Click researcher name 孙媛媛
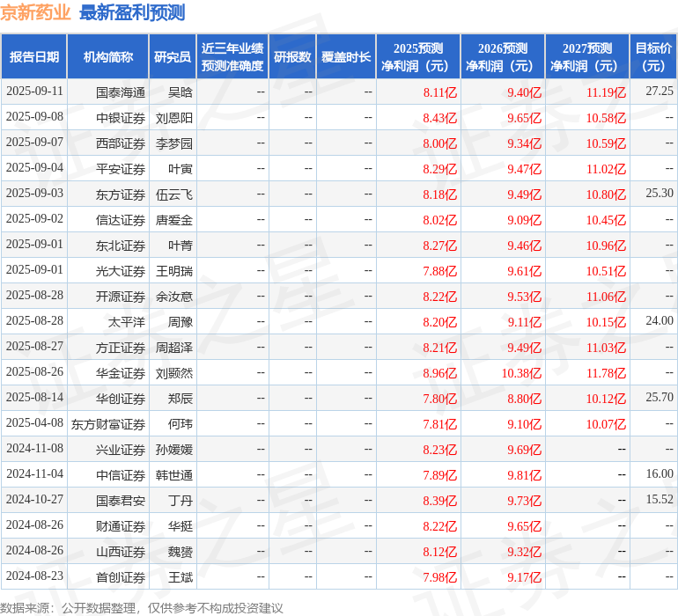This screenshot has width=678, height=616. 174,450
